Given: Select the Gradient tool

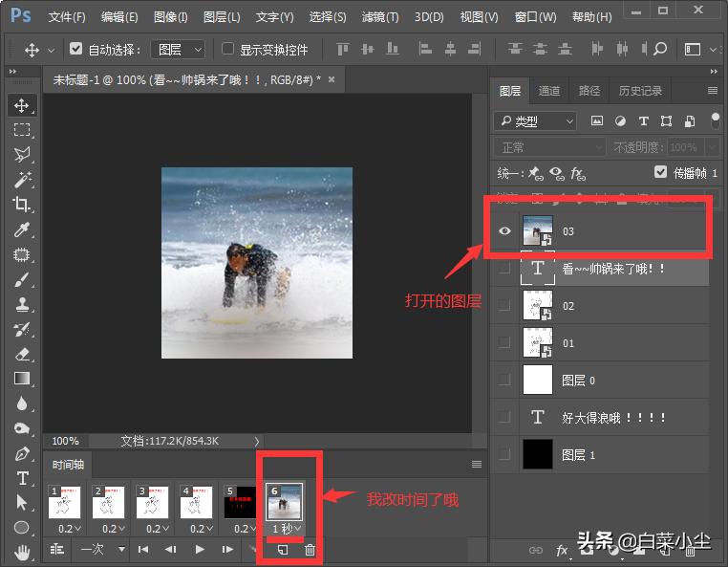Looking at the screenshot, I should [21, 379].
